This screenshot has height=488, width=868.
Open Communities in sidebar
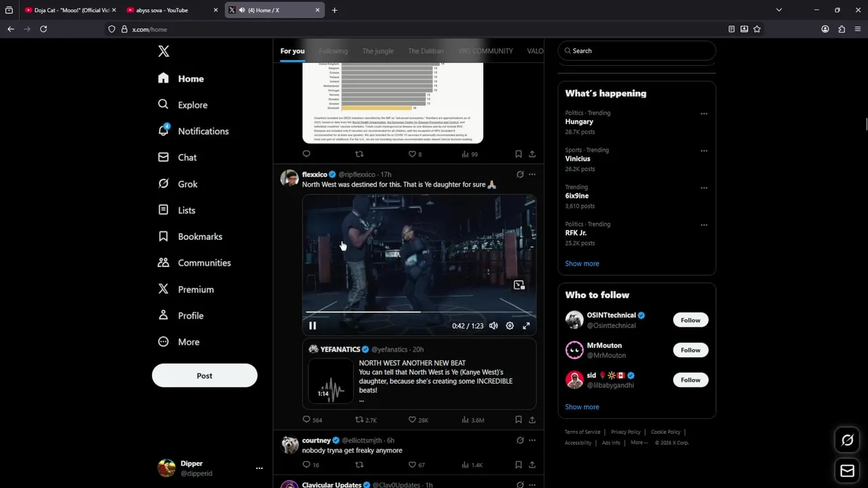pos(194,263)
